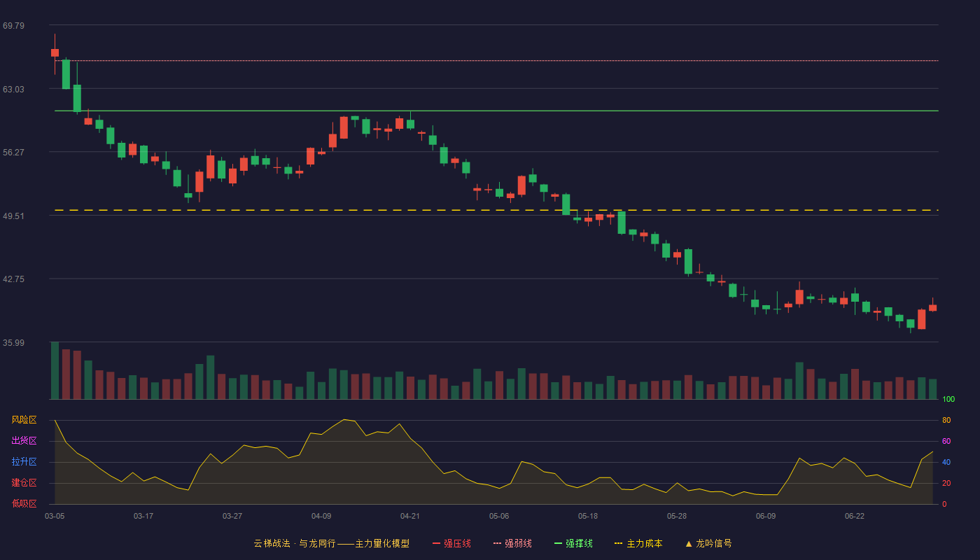980x560 pixels.
Task: Click the 69.79 price axis label
Action: (x=13, y=26)
